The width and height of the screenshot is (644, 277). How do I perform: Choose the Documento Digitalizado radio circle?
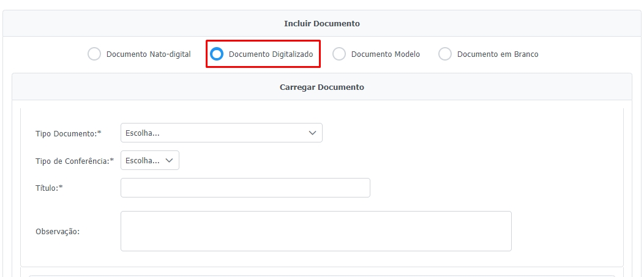217,54
